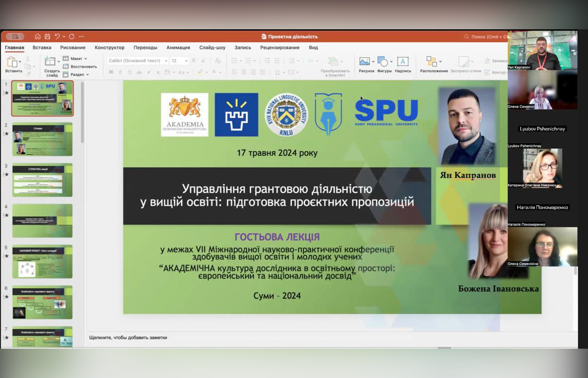The height and width of the screenshot is (378, 588).
Task: Open the Arrange (Расположение) menu
Action: click(432, 62)
